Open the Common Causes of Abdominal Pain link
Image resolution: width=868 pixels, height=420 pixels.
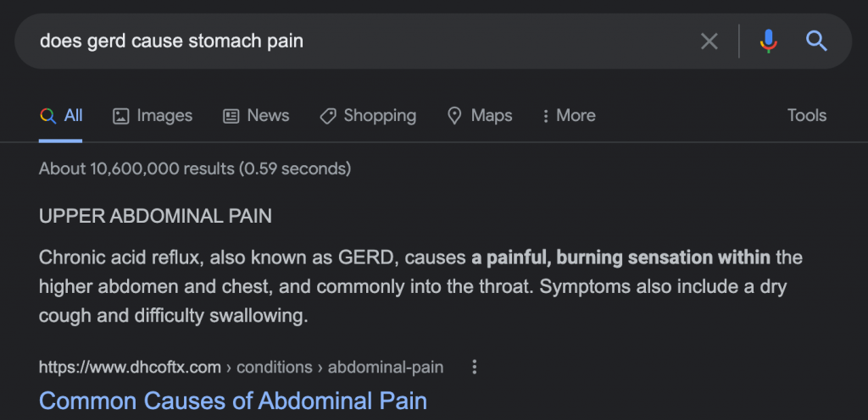[x=233, y=400]
